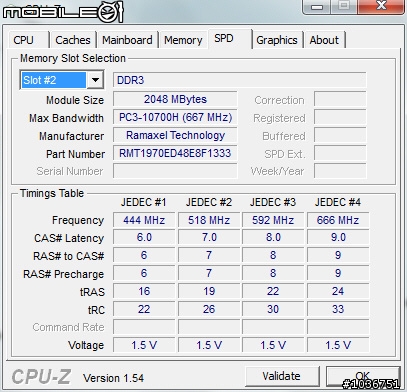Click the empty Correction field
Screen dimensions: 407x392
pyautogui.click(x=340, y=99)
